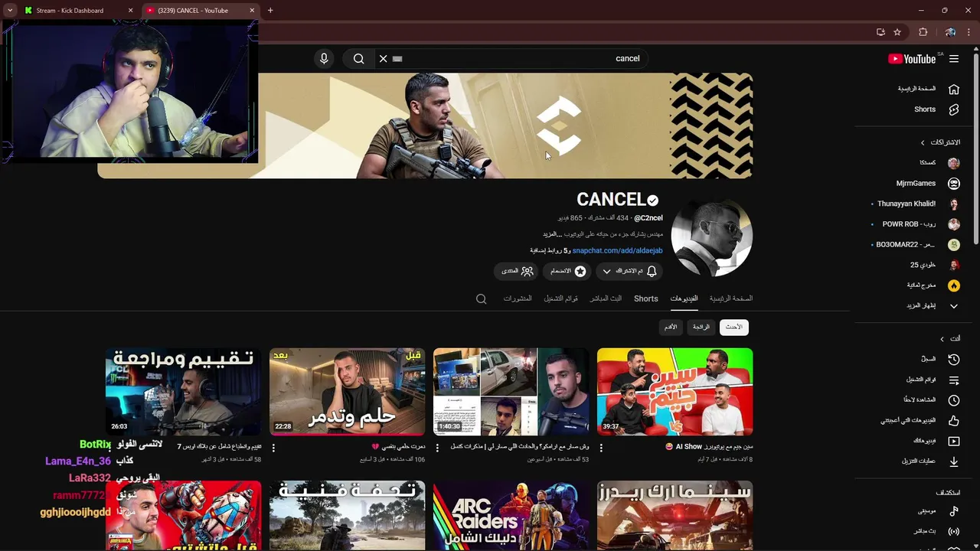Click the الانضمام (Join) button

568,272
